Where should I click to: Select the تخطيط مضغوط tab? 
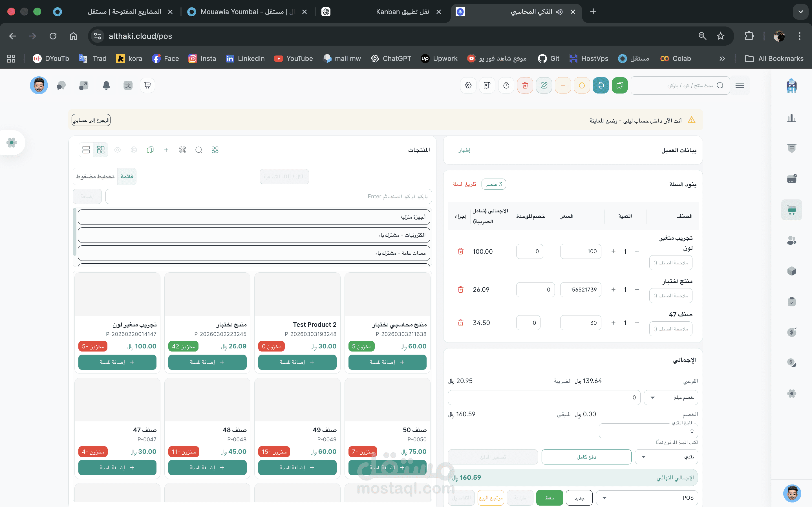(95, 176)
